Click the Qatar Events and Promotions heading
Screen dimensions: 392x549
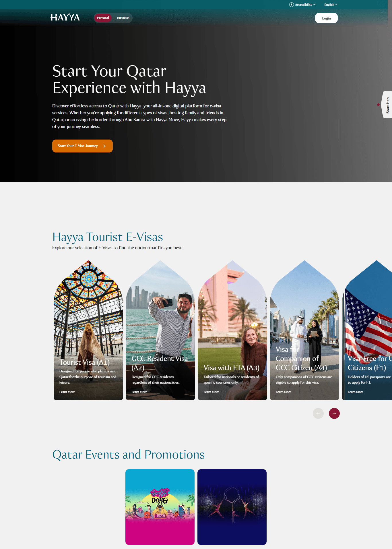pos(129,455)
